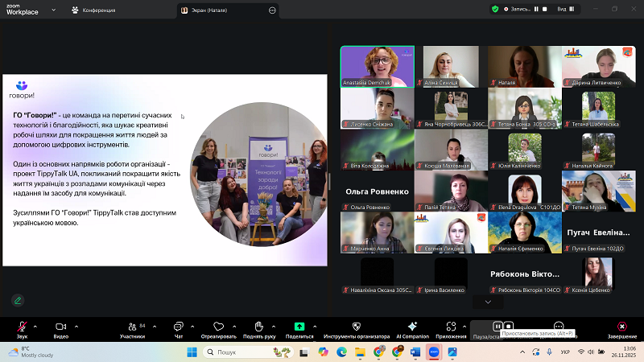Open Инструменты организатора host tools
This screenshot has width=644, height=362.
pos(357,327)
